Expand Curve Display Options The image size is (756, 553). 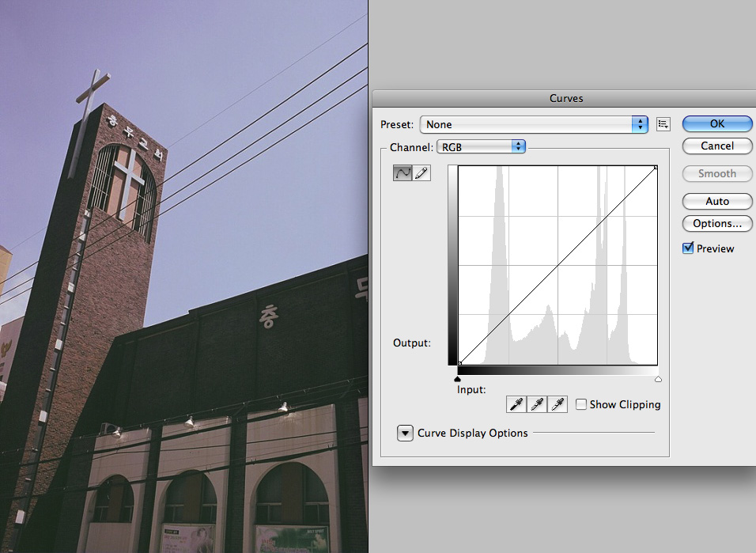[405, 433]
